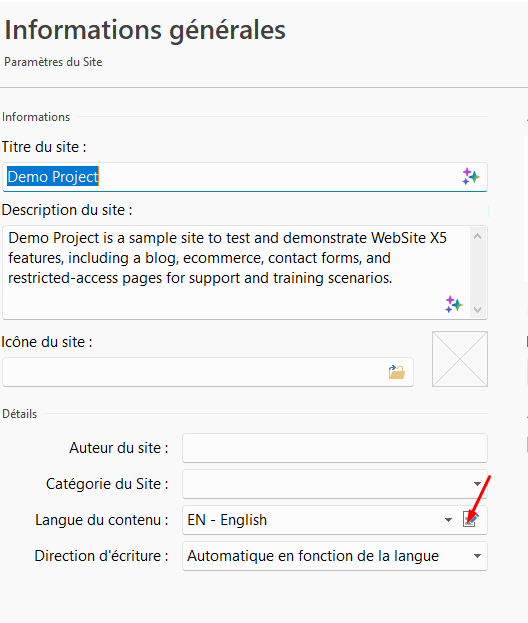Image resolution: width=528 pixels, height=623 pixels.
Task: Open the content language editor pencil icon
Action: (x=470, y=520)
